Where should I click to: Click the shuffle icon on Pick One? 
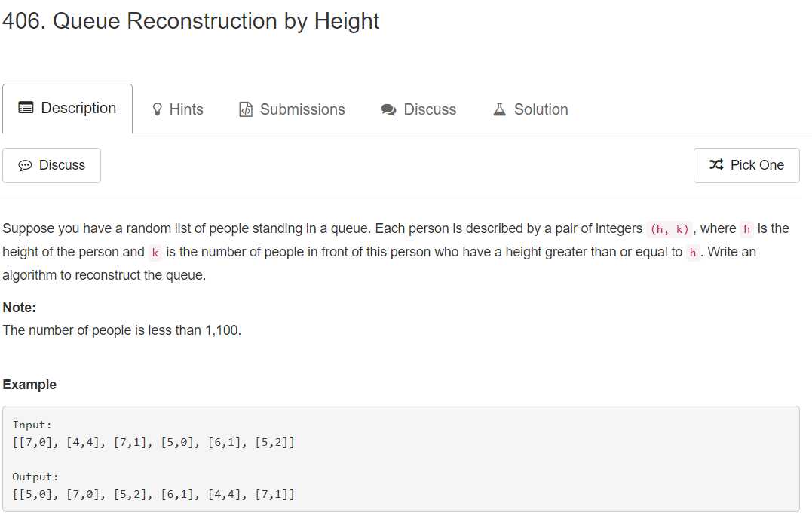[717, 164]
